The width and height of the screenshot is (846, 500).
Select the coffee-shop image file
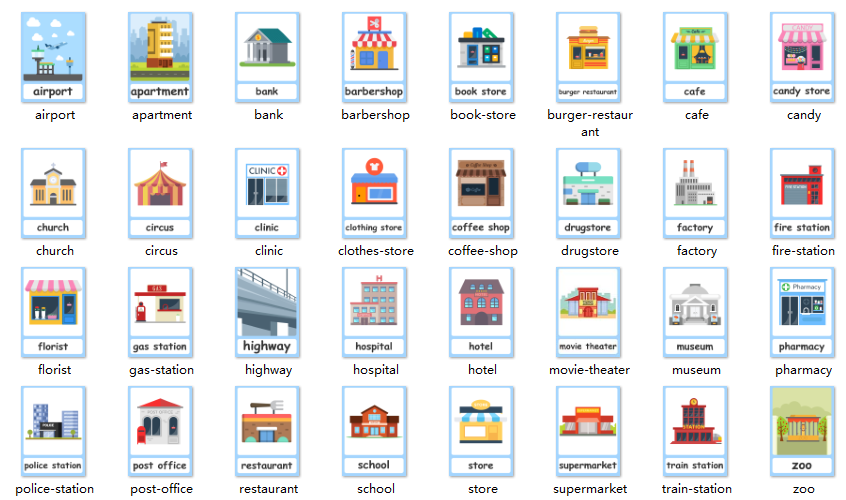click(x=481, y=194)
